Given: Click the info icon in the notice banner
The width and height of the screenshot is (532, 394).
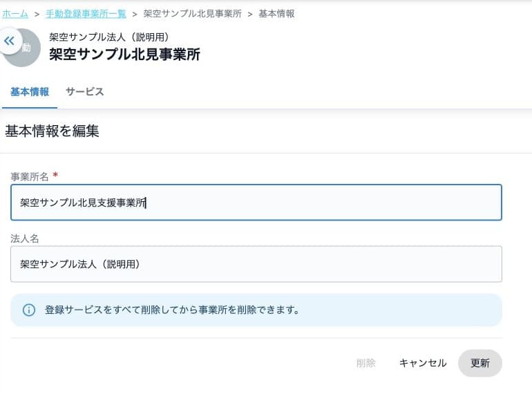Looking at the screenshot, I should click(x=29, y=310).
